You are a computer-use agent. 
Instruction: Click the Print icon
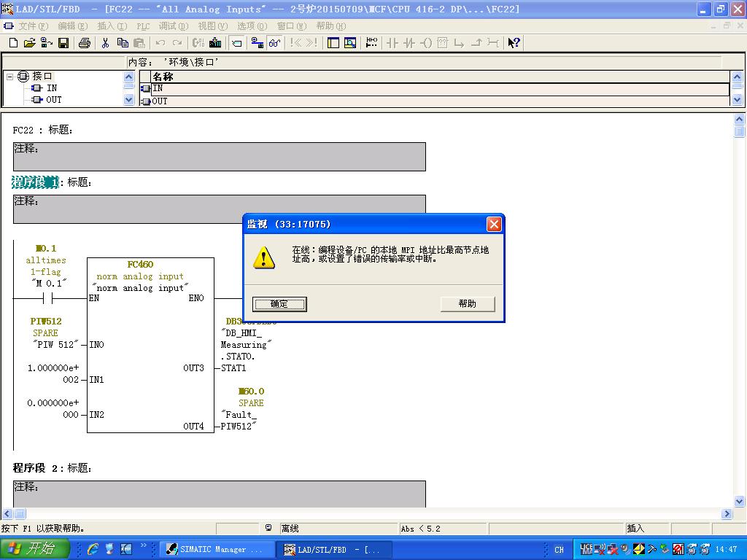pos(85,43)
